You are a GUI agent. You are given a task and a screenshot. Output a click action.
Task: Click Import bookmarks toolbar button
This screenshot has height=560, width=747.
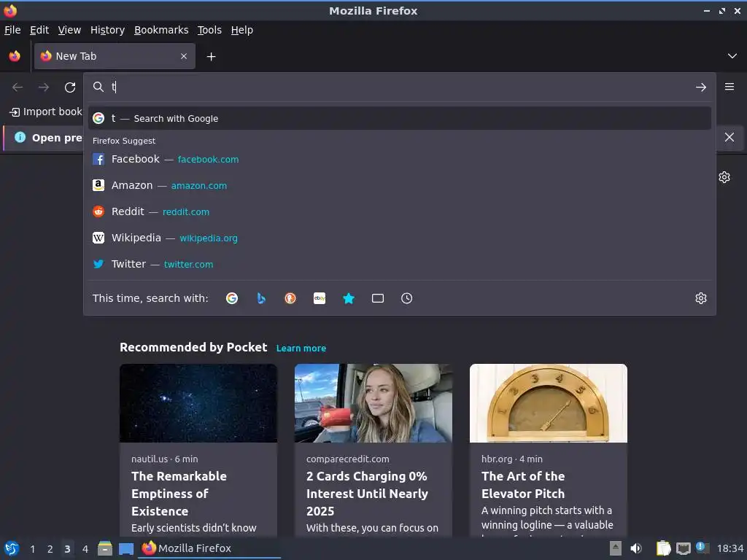pyautogui.click(x=46, y=112)
